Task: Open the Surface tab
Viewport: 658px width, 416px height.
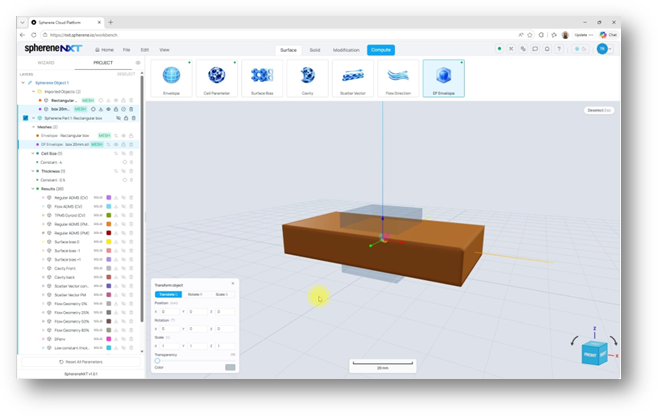Action: coord(288,50)
